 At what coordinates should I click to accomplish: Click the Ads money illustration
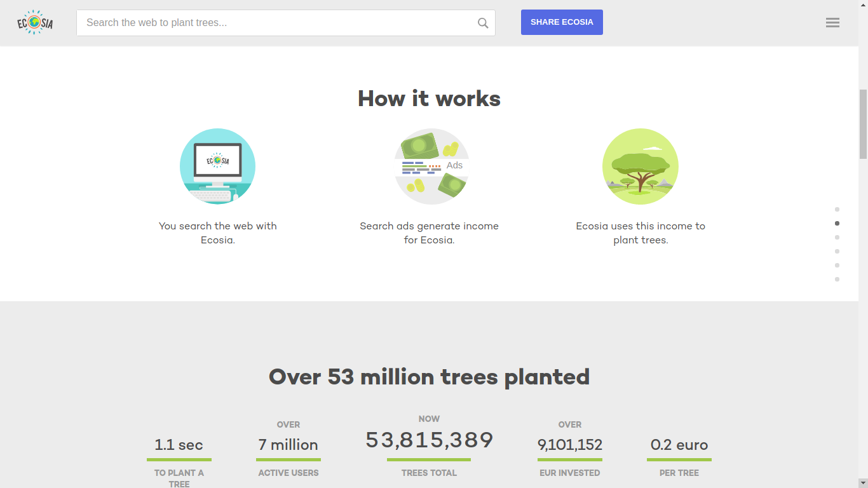coord(431,166)
